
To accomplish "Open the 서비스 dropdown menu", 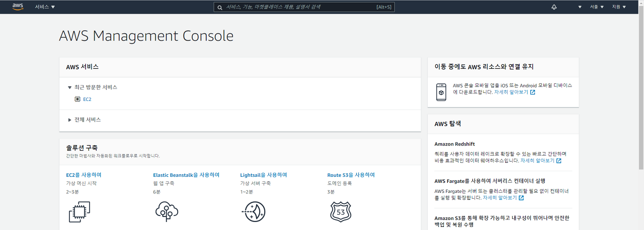I will pos(45,7).
